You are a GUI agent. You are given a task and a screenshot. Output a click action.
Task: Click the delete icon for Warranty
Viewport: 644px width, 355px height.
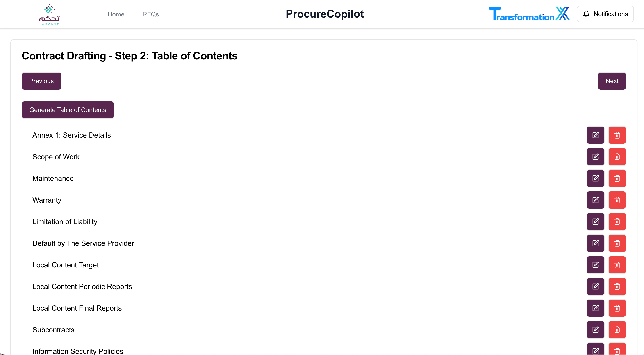pos(617,200)
